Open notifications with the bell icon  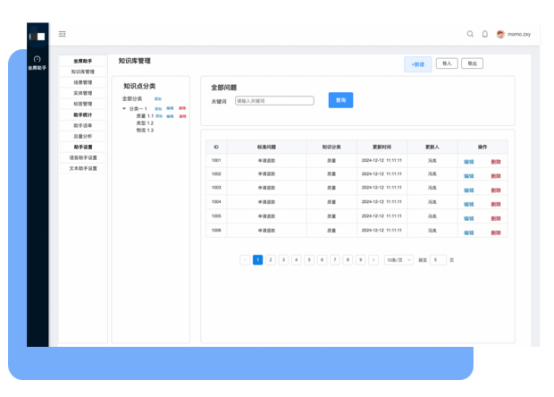485,34
